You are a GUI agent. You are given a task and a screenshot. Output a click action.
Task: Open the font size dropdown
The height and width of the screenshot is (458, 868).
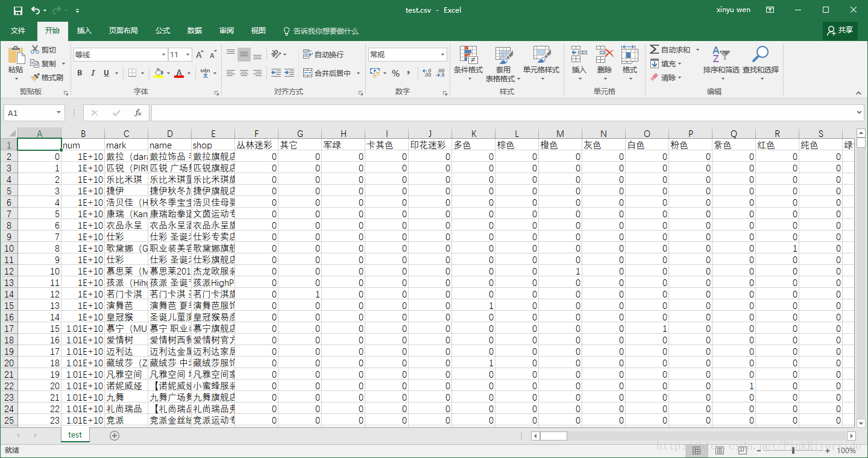coord(188,54)
